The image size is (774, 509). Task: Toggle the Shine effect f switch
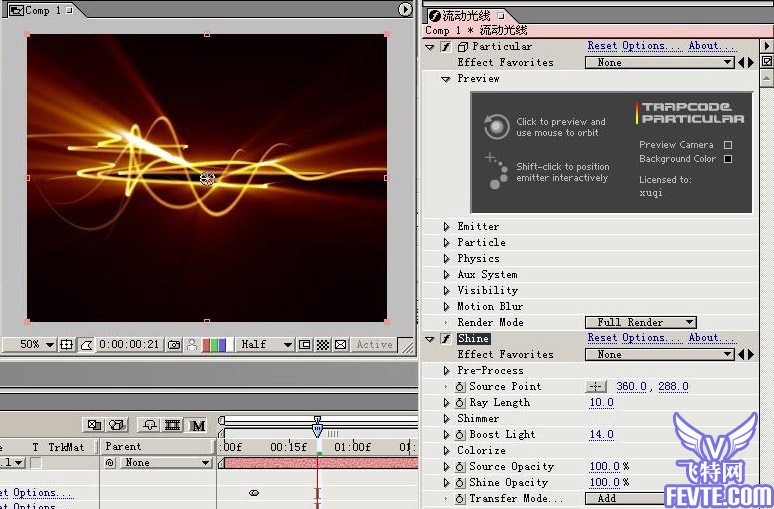coord(446,339)
